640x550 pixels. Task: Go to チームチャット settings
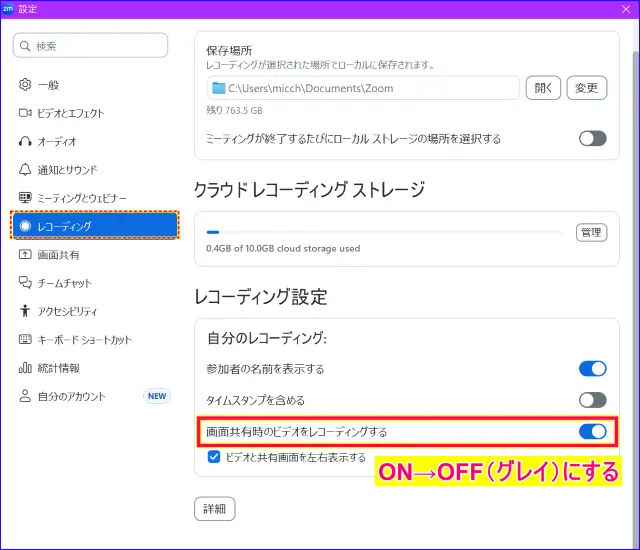click(94, 282)
